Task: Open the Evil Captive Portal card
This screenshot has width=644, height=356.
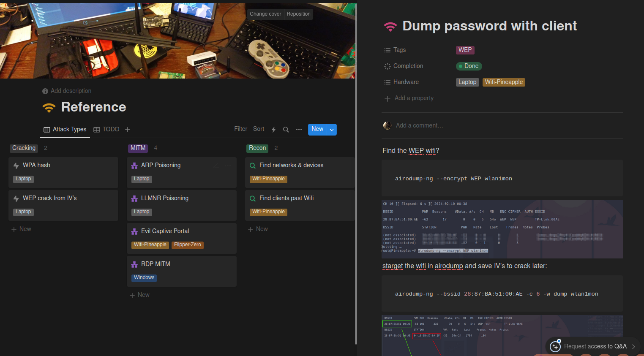Action: 165,231
